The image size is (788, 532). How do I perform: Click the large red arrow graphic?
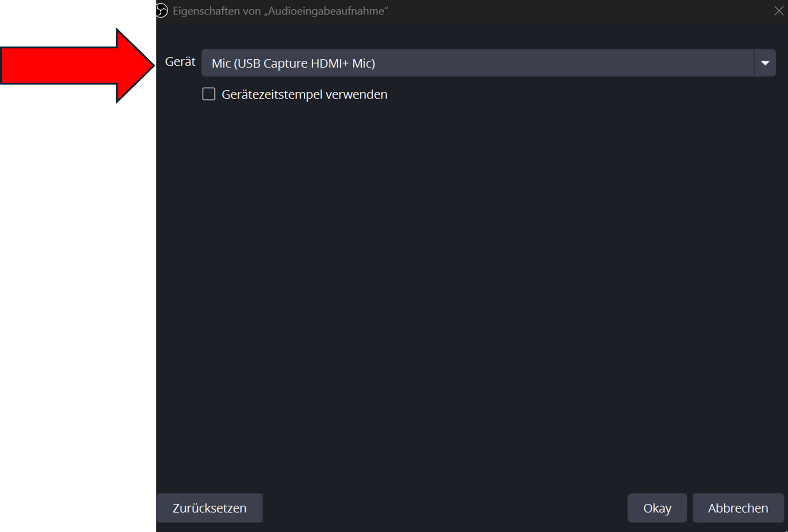coord(77,65)
